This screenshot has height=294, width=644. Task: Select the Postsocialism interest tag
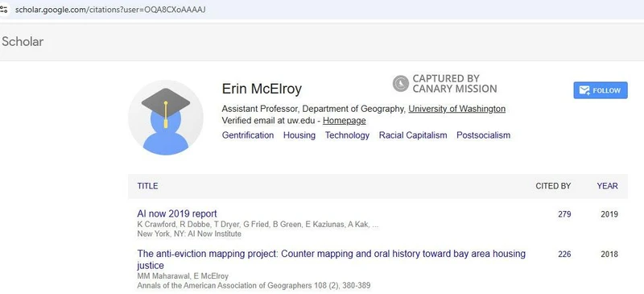pyautogui.click(x=484, y=135)
